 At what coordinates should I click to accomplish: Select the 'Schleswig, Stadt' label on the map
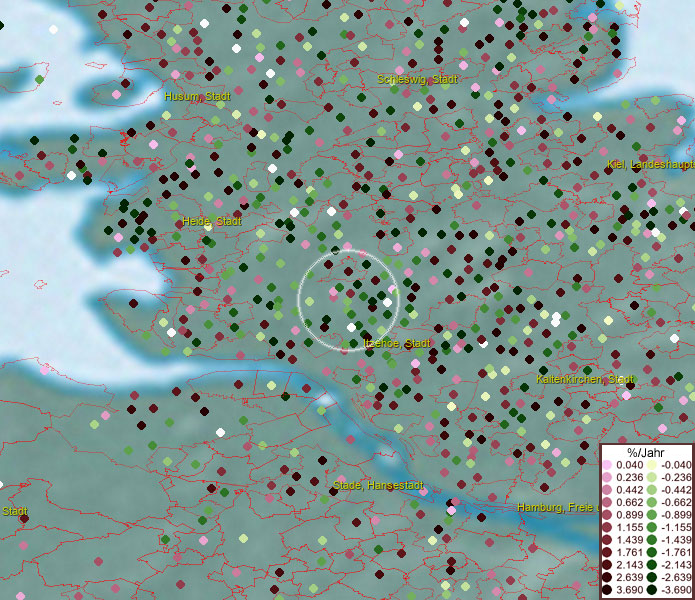coord(417,79)
